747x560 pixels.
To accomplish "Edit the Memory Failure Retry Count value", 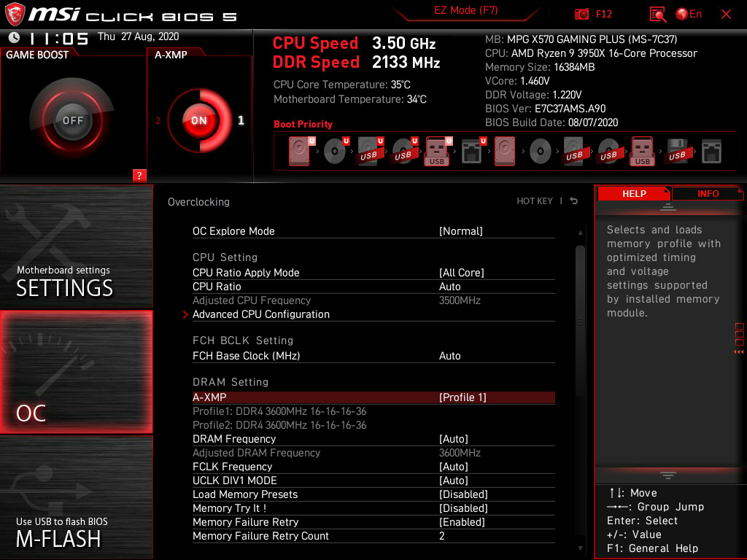I will pyautogui.click(x=441, y=536).
